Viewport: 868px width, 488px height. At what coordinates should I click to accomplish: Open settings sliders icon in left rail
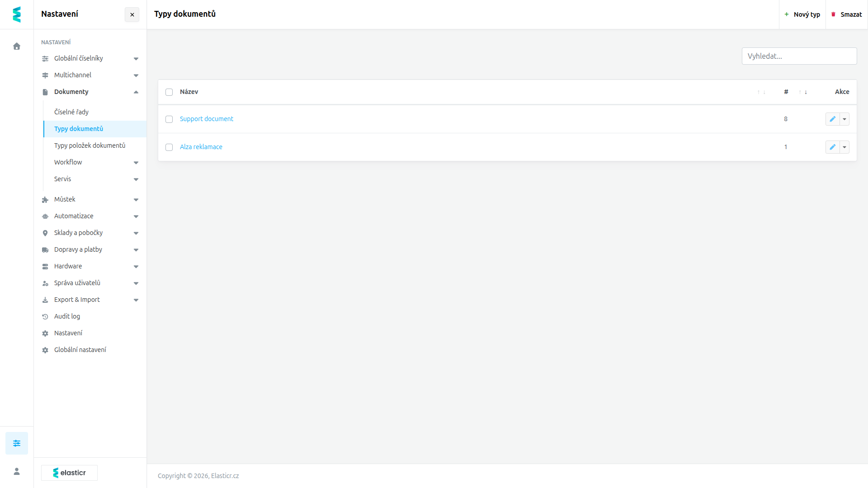click(x=17, y=443)
